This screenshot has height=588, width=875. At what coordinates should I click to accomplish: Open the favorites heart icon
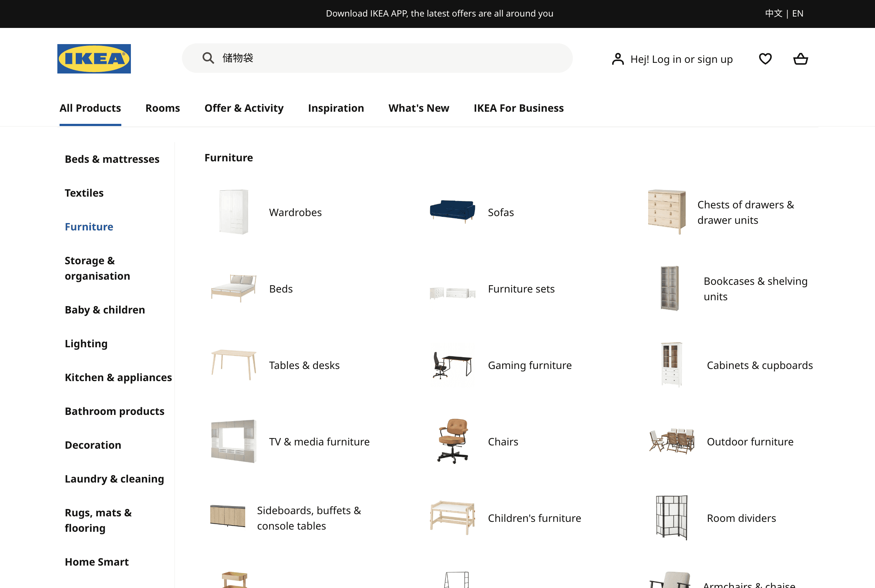point(765,59)
